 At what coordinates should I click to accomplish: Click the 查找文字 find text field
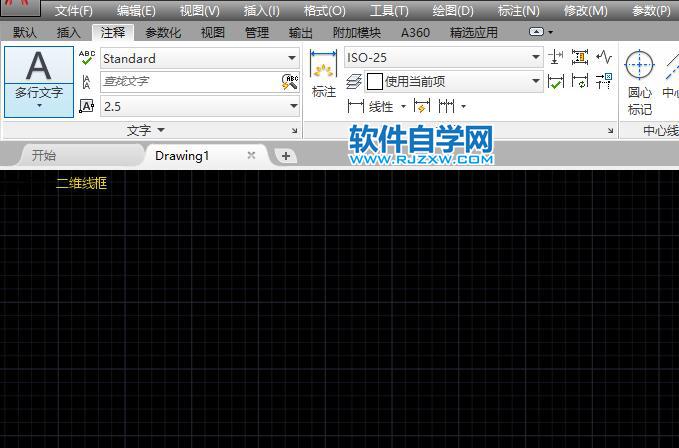[191, 82]
